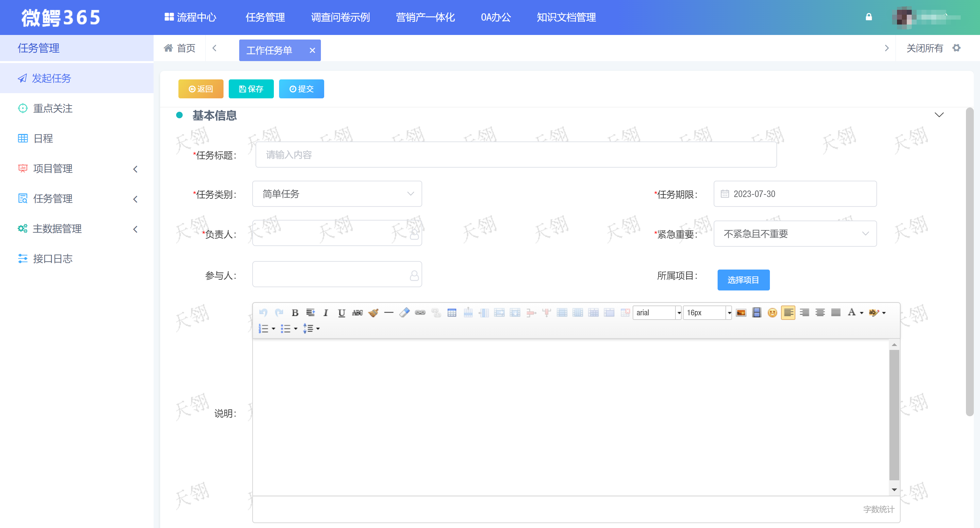Click the 提交 submit button
The width and height of the screenshot is (980, 528).
301,89
